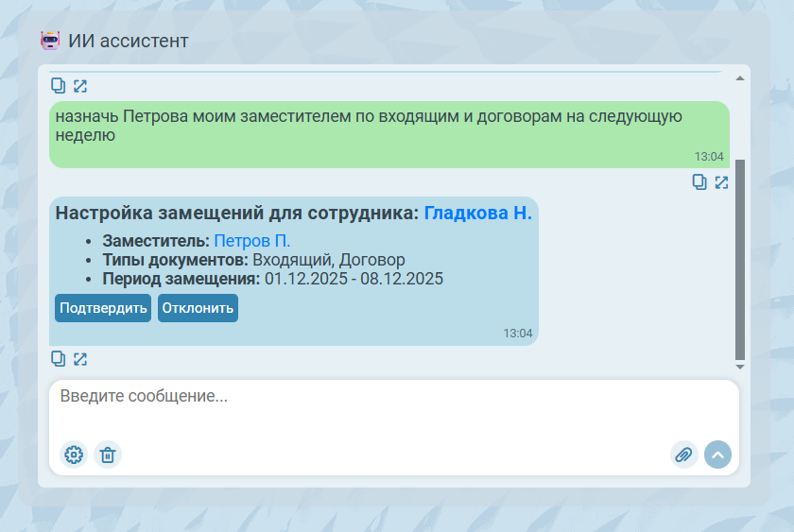Copy the substitution settings reply message
794x532 pixels.
pos(59,358)
